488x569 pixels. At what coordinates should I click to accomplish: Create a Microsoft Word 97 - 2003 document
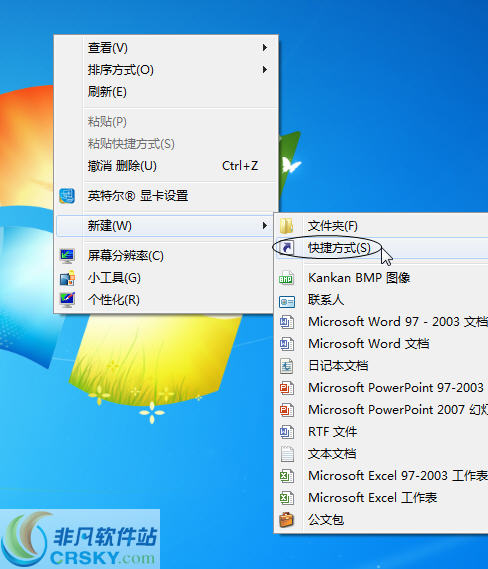click(382, 322)
